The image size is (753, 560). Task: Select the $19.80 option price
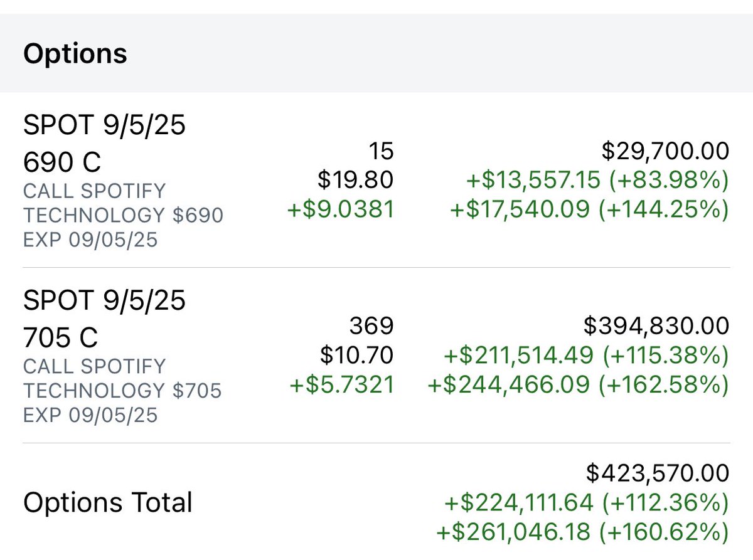click(x=356, y=180)
